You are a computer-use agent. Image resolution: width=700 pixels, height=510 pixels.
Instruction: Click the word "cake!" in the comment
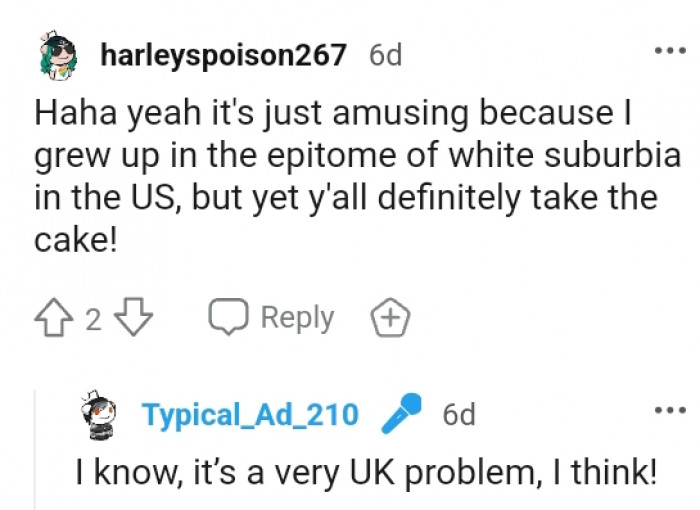click(76, 241)
